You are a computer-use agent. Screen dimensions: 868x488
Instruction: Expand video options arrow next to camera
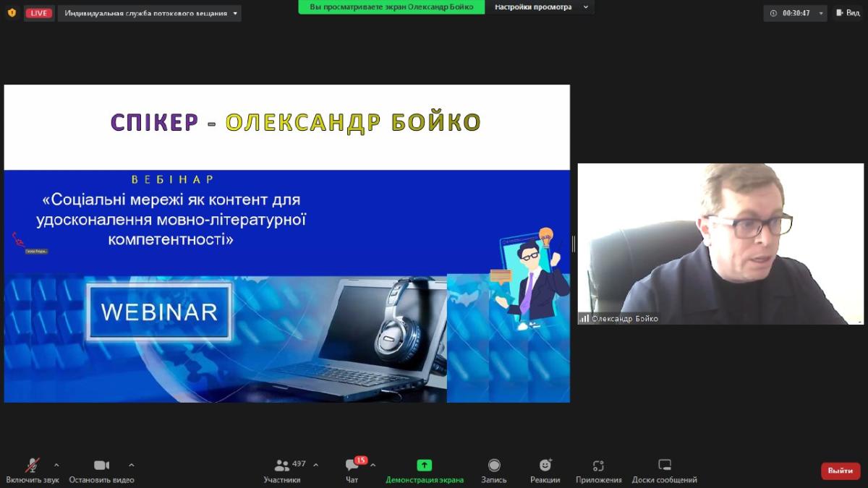[131, 465]
